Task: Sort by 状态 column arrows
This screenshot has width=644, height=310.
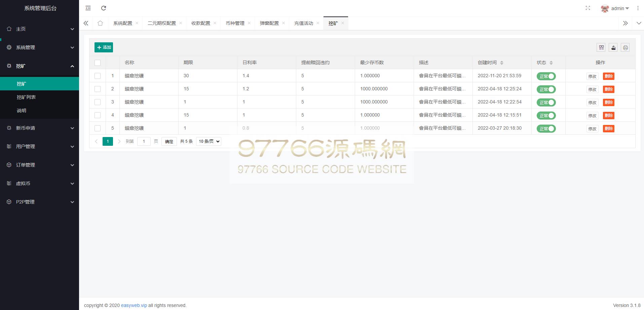Action: (x=551, y=63)
